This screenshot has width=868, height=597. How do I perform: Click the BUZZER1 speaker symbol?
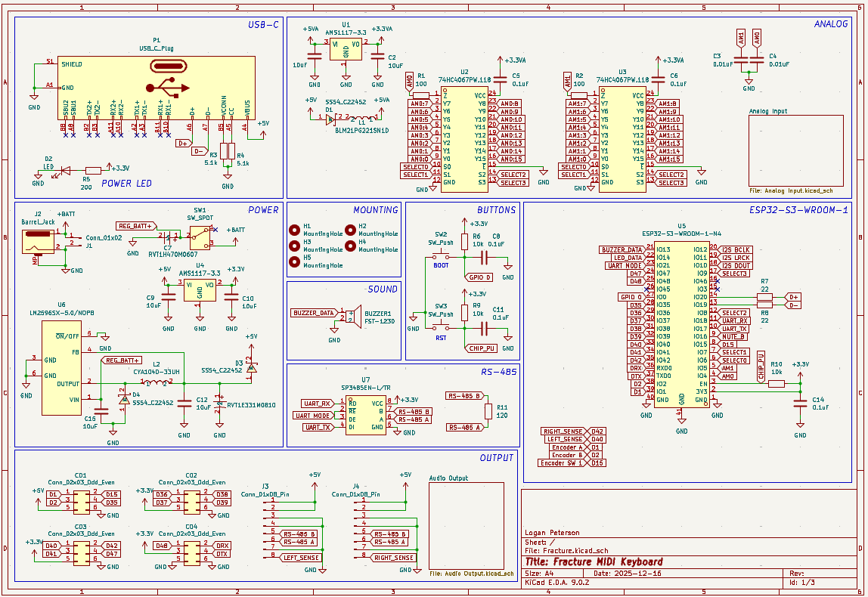point(351,315)
